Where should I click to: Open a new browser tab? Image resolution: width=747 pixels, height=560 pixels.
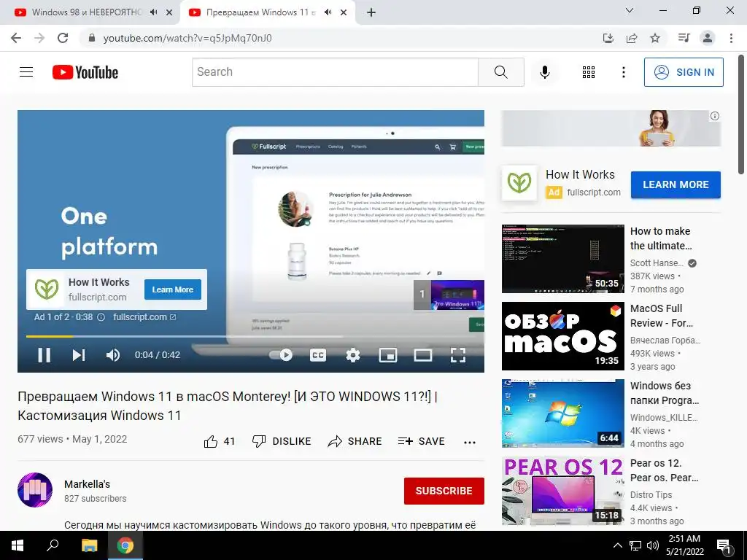coord(371,12)
